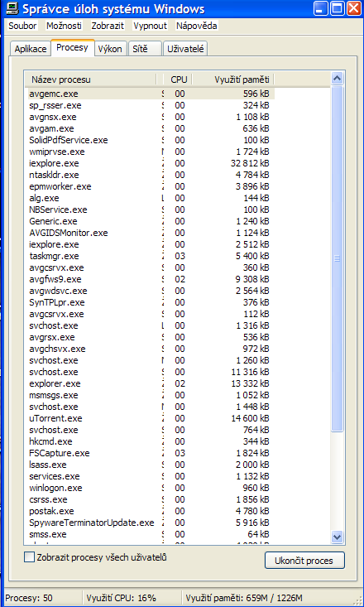This screenshot has height=607, width=364.
Task: Select avgnsx.exe in the list
Action: tap(151, 117)
